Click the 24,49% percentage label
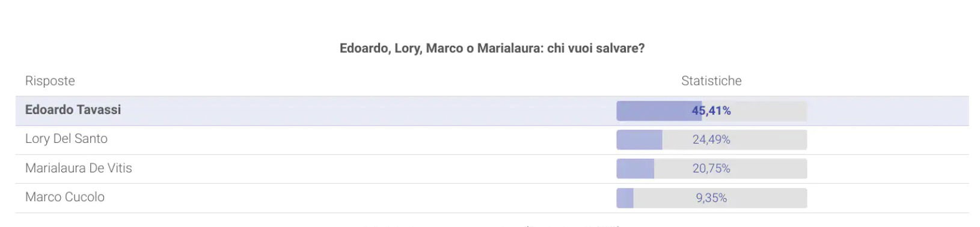The width and height of the screenshot is (980, 227). pyautogui.click(x=711, y=140)
